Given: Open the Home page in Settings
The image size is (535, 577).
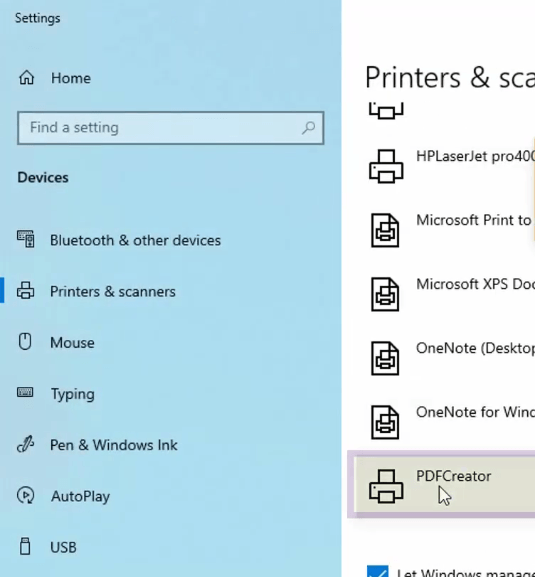Looking at the screenshot, I should [71, 78].
